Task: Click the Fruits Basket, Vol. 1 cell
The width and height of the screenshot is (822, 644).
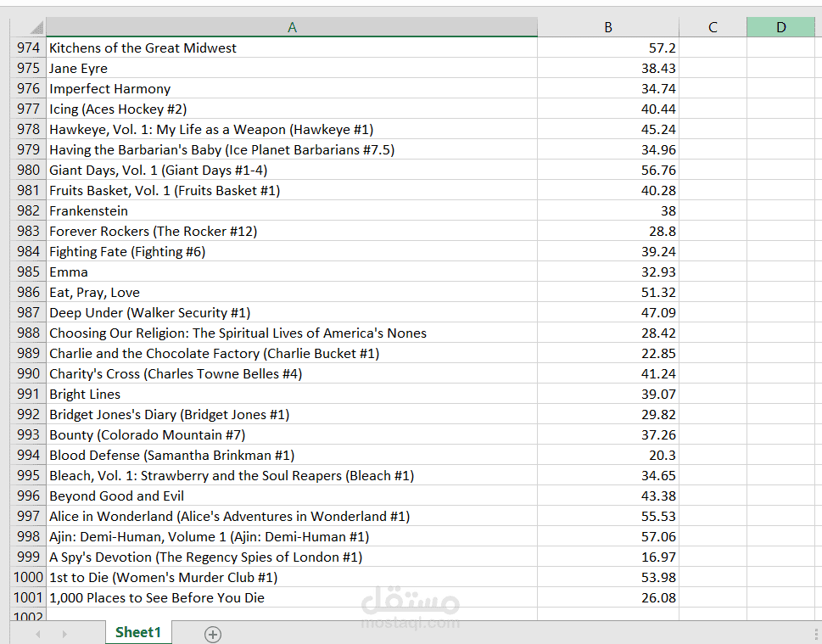Action: [292, 190]
